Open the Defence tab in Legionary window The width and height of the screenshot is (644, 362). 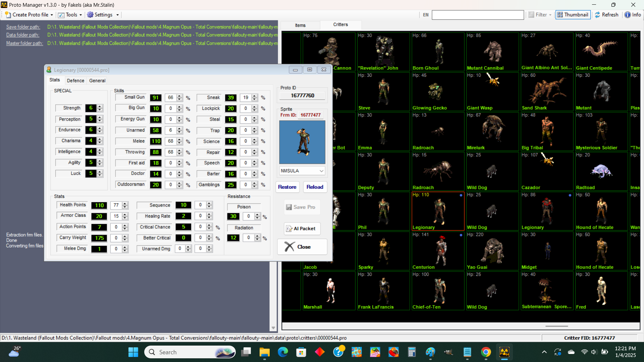click(75, 80)
